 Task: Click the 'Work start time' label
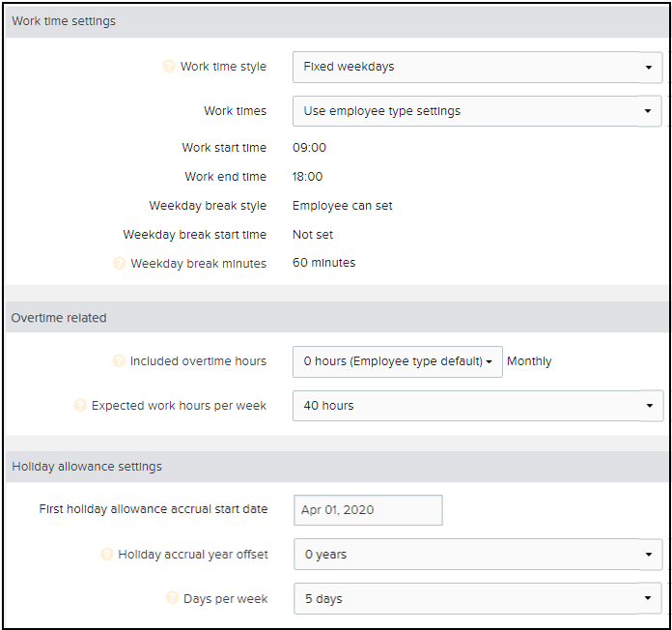click(x=224, y=148)
